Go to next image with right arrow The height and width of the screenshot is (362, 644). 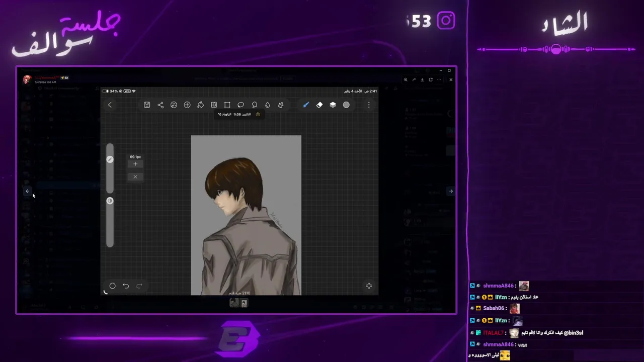click(451, 191)
